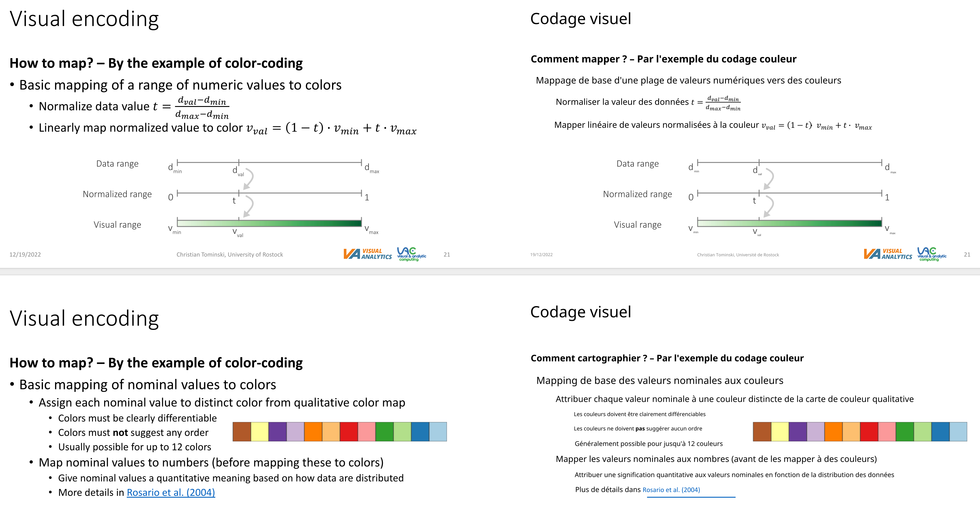
Task: Pick the light blue swatch in French color map
Action: [x=958, y=432]
